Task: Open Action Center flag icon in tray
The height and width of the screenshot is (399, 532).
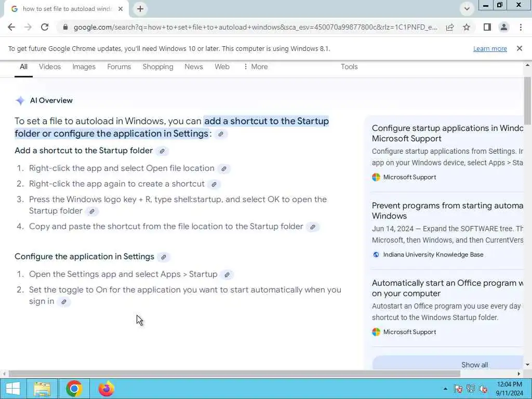Action: coord(458,389)
